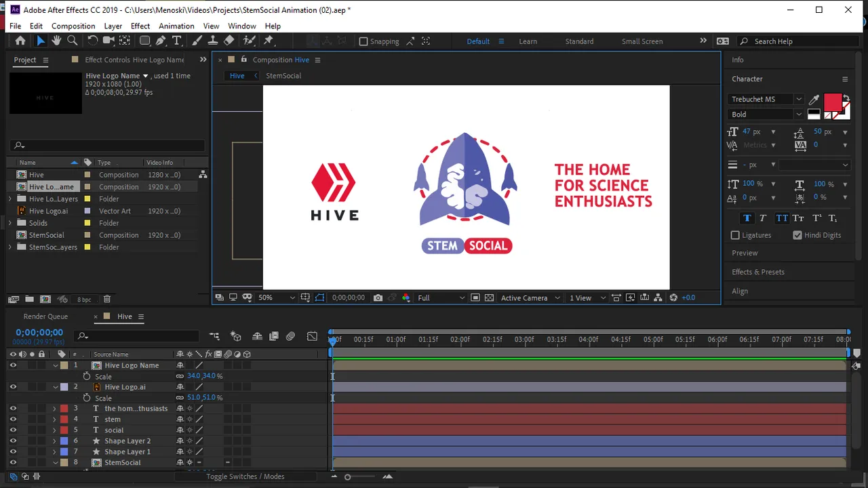This screenshot has width=868, height=488.
Task: Click the delete trash icon in Project panel
Action: coord(107,299)
